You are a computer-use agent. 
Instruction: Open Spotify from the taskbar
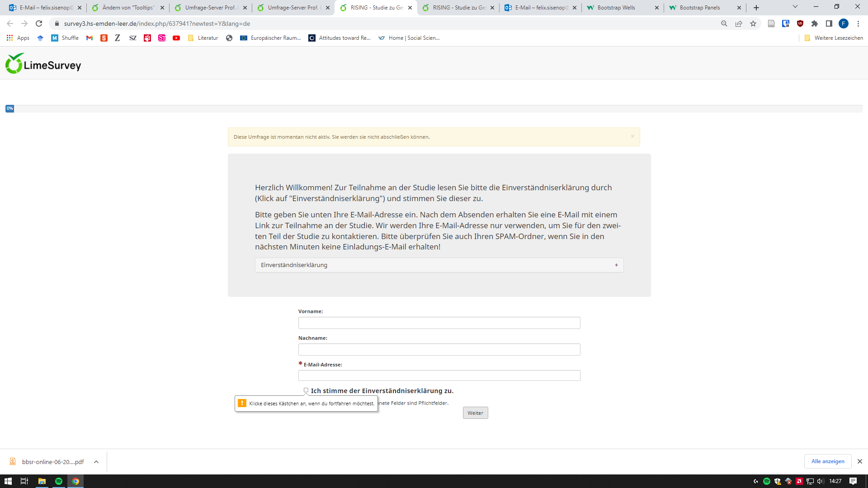click(59, 481)
